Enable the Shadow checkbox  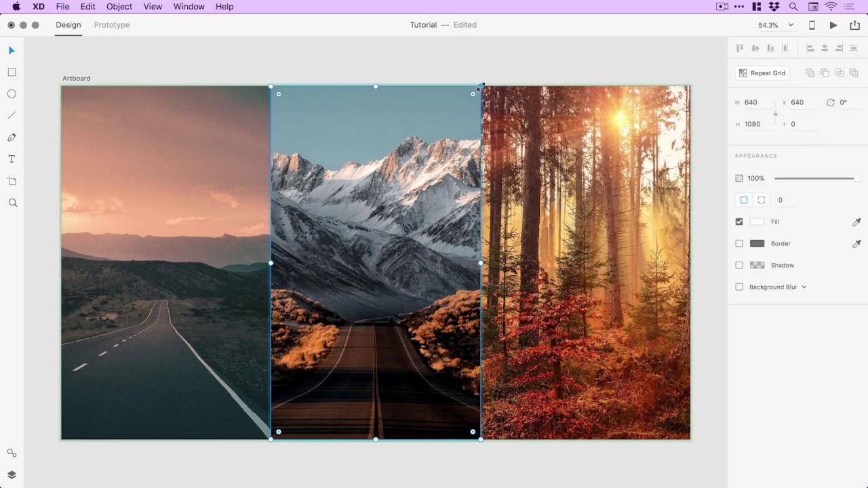739,265
